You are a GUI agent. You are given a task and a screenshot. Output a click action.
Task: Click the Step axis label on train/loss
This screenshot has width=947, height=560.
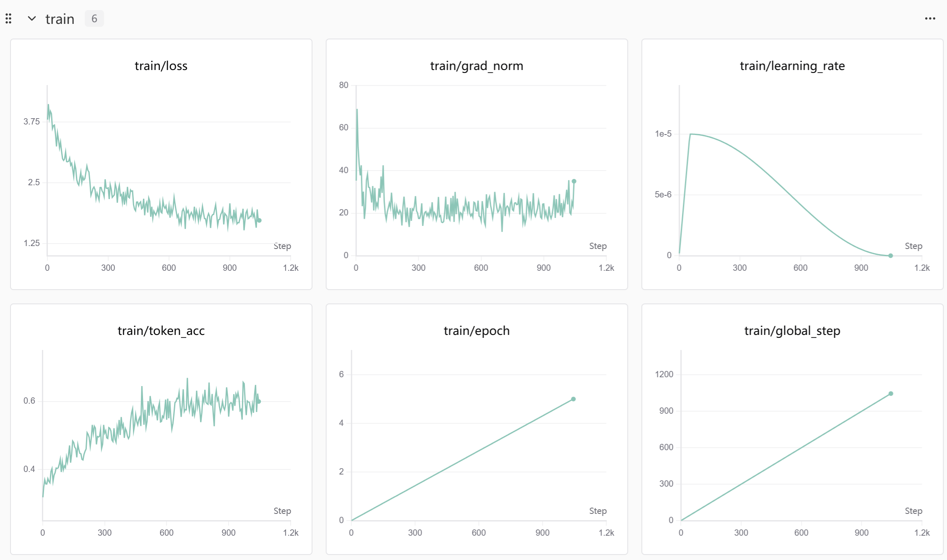(x=282, y=246)
